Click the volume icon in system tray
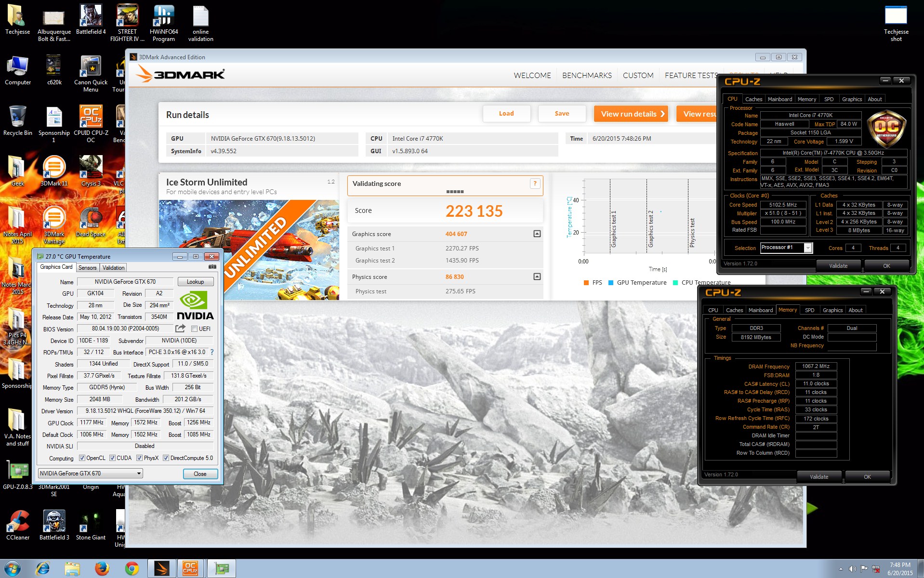Viewport: 924px width, 578px height. [x=852, y=569]
